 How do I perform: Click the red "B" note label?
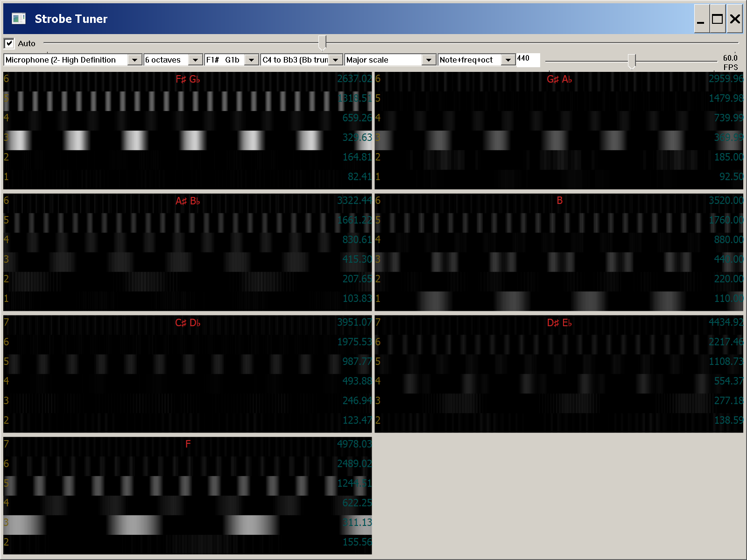[x=559, y=201]
